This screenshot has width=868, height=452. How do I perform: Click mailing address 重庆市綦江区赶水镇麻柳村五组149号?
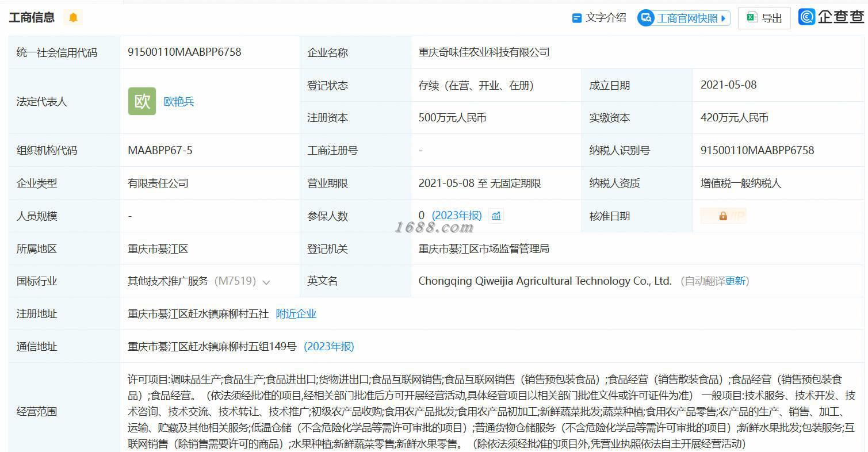click(x=212, y=347)
